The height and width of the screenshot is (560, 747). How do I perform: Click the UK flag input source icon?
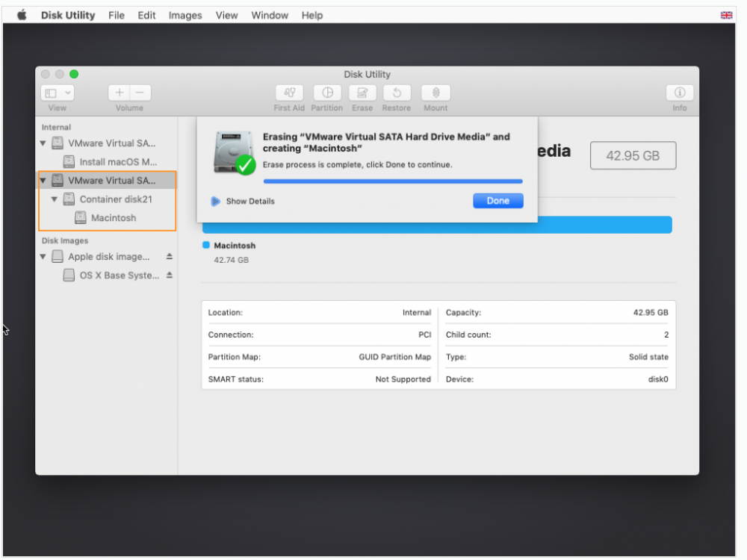(727, 15)
